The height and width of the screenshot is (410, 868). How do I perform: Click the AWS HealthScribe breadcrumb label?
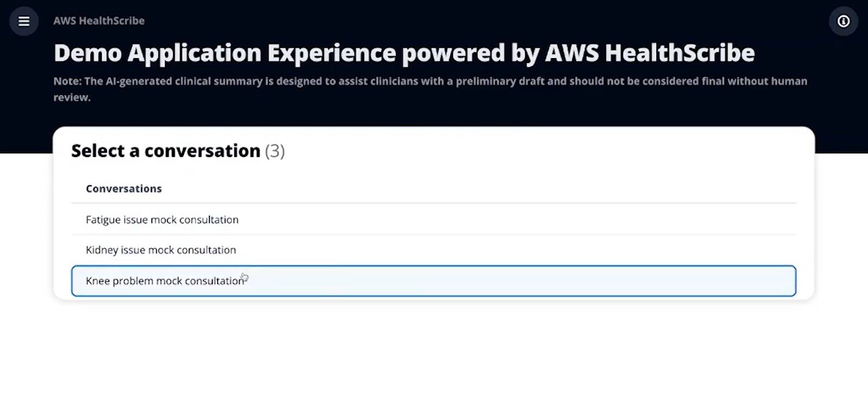tap(99, 21)
